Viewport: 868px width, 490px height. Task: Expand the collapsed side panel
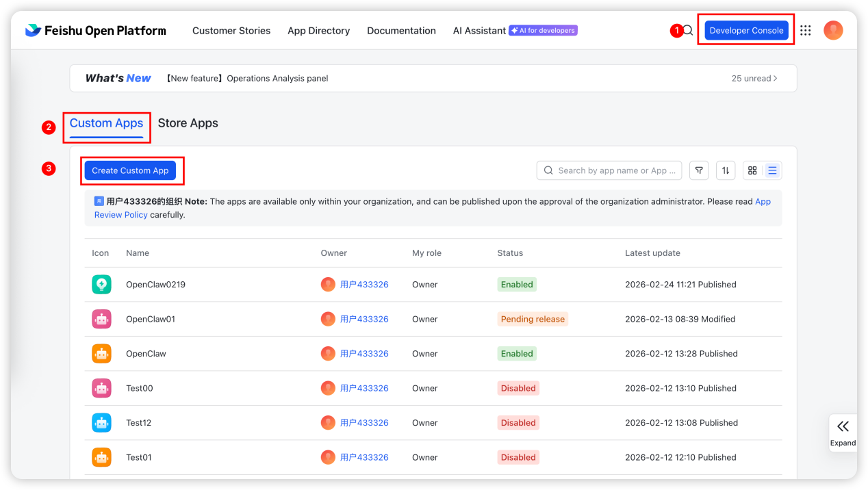coord(843,433)
